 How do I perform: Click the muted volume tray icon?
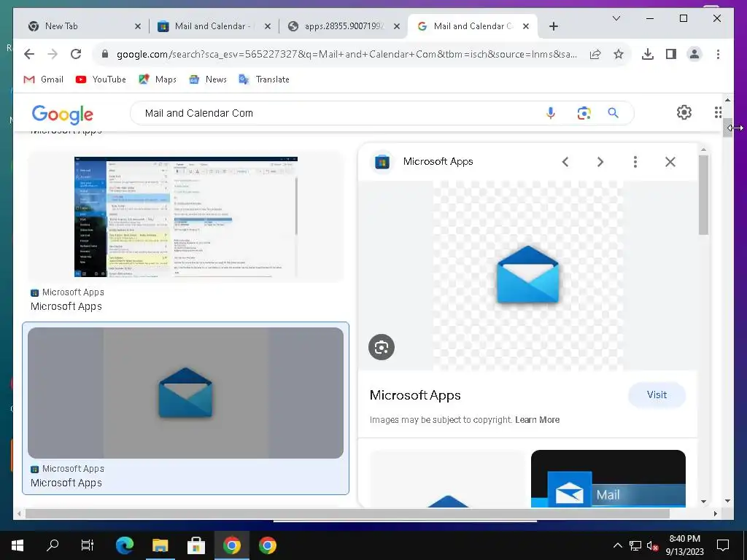point(651,545)
